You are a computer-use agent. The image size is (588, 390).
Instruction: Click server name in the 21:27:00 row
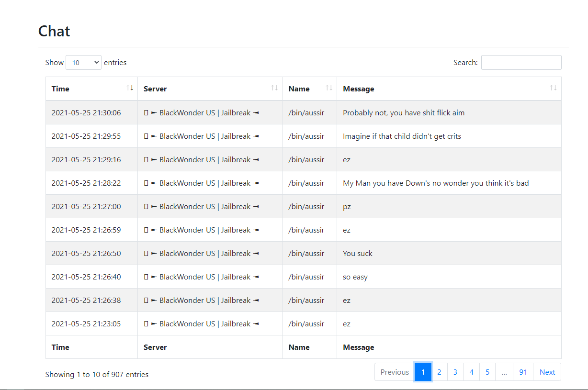coord(202,207)
